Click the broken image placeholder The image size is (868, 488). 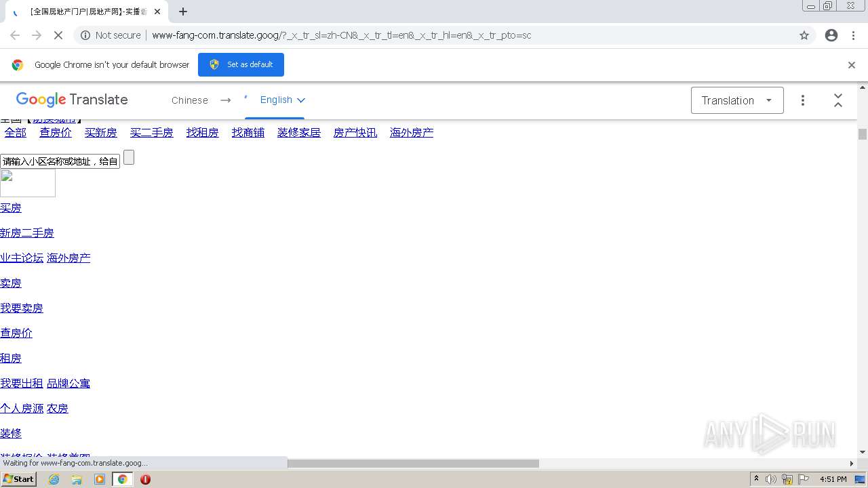point(28,183)
